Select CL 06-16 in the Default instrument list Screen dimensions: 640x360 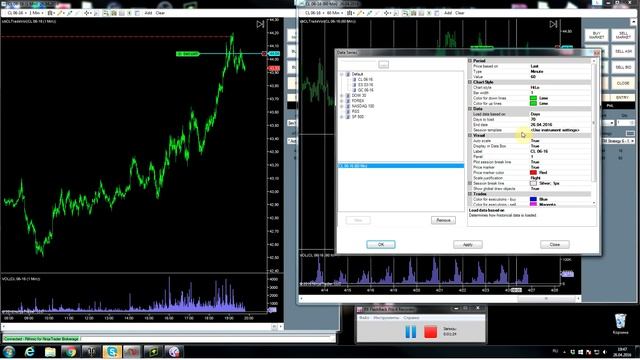[365, 80]
